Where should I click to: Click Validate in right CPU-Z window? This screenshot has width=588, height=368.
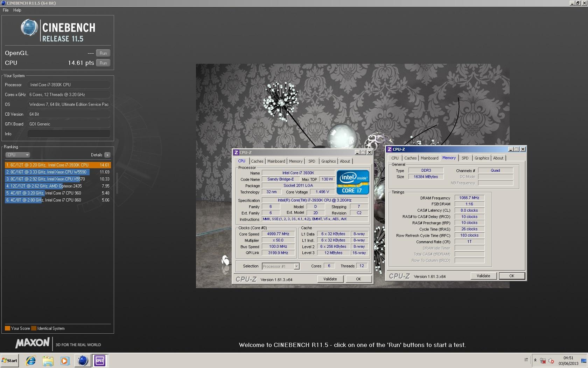(x=483, y=276)
